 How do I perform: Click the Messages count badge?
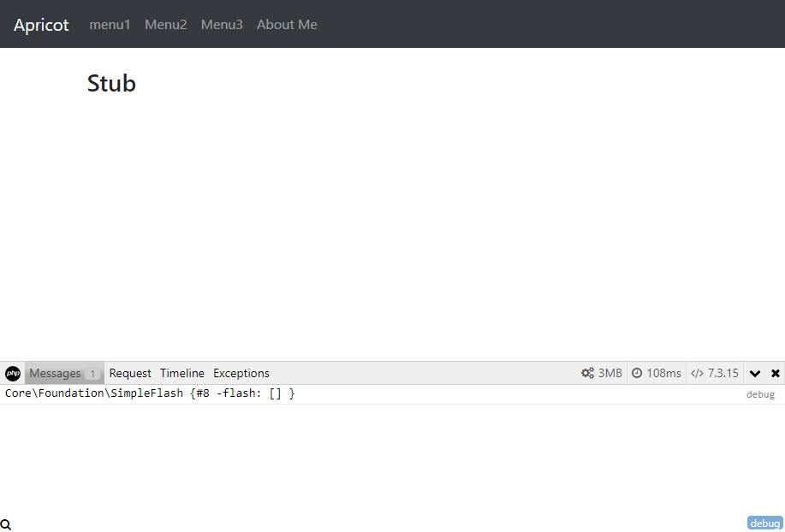coord(92,374)
